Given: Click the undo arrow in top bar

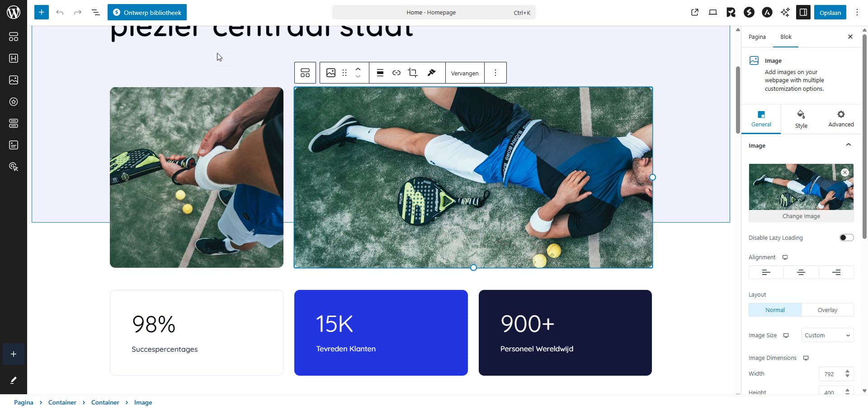Looking at the screenshot, I should click(x=60, y=12).
